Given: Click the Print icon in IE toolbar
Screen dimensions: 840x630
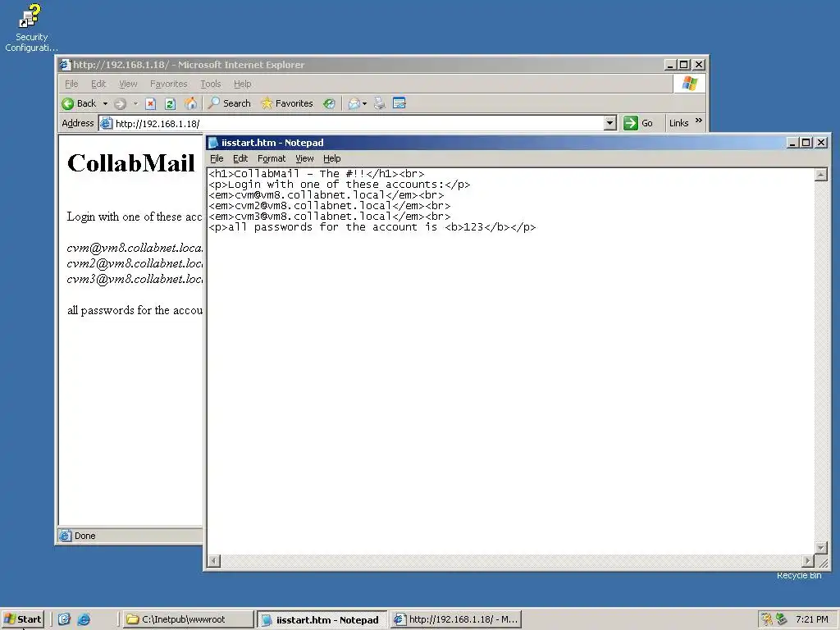Looking at the screenshot, I should 379,103.
